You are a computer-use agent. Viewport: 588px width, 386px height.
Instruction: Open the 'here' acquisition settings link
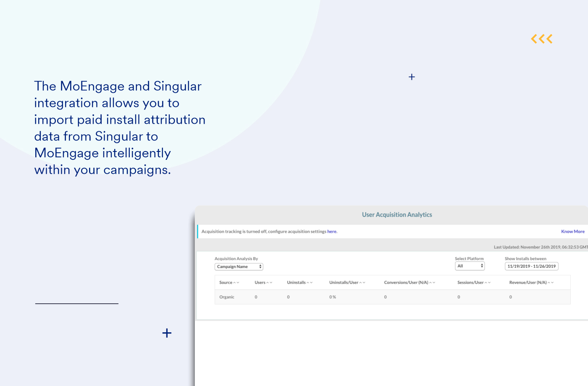coord(332,232)
